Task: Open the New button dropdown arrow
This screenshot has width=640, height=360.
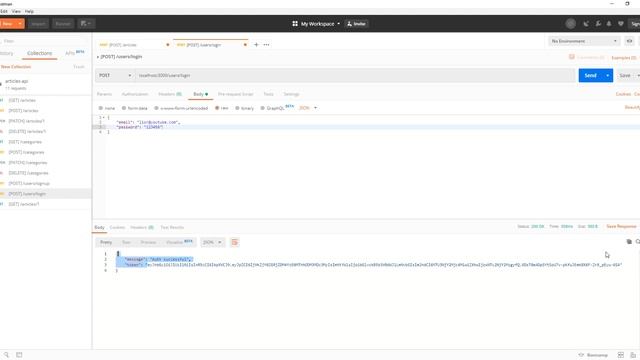Action: click(x=20, y=24)
